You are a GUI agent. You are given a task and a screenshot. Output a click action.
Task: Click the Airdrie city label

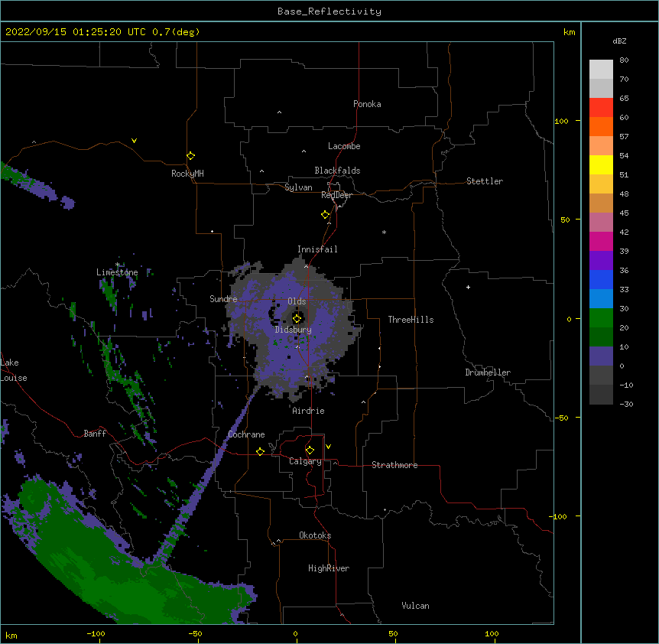309,411
